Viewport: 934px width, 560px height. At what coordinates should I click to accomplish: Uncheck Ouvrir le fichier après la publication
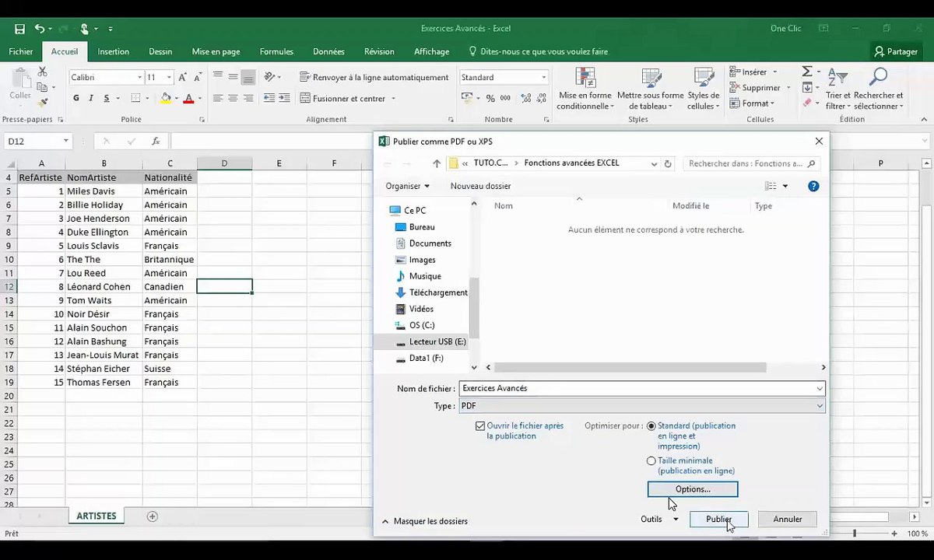(x=480, y=426)
